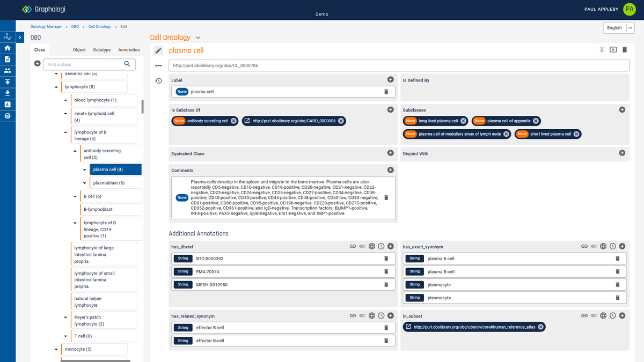This screenshot has width=644, height=362.
Task: Click the Graphologi logo
Action: coord(43,10)
